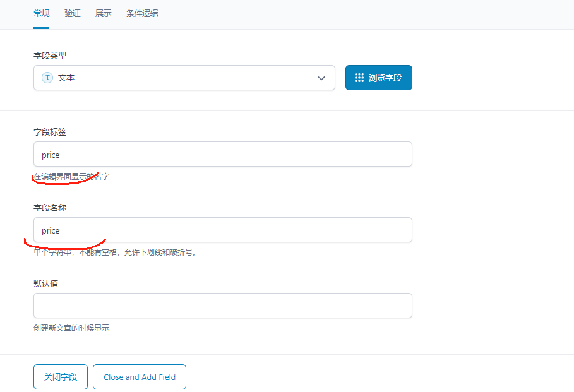Click the grid icon on 浏览字段 button
This screenshot has height=392, width=574.
point(359,78)
